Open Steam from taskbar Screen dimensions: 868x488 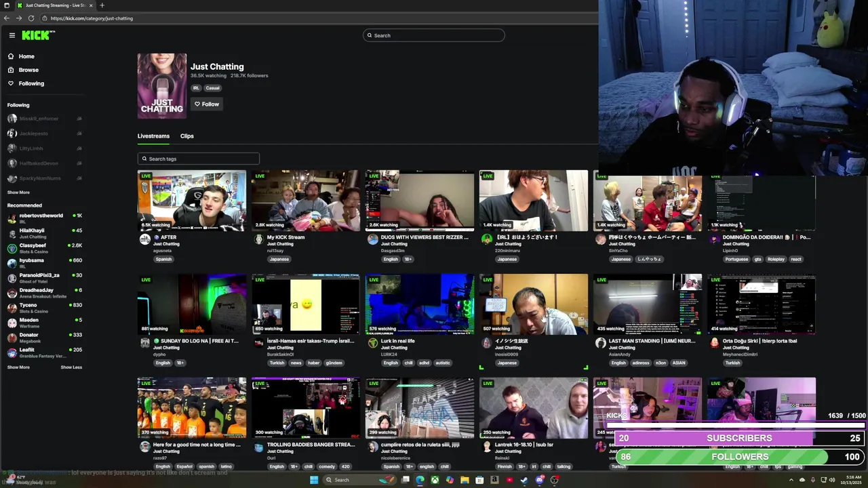tap(524, 480)
